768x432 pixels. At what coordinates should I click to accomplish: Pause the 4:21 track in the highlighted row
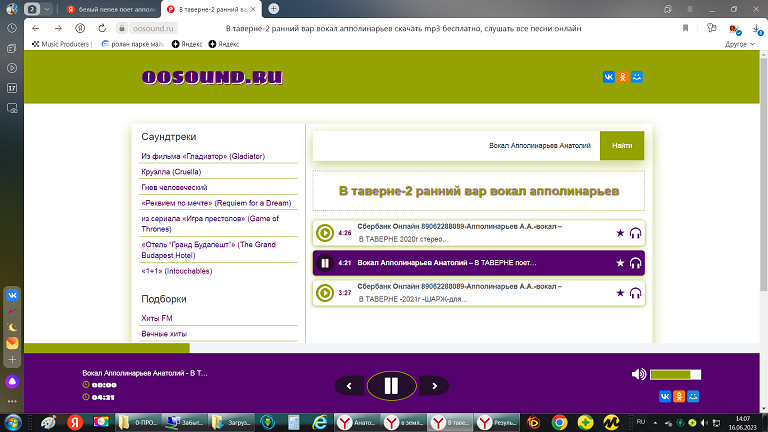(325, 263)
